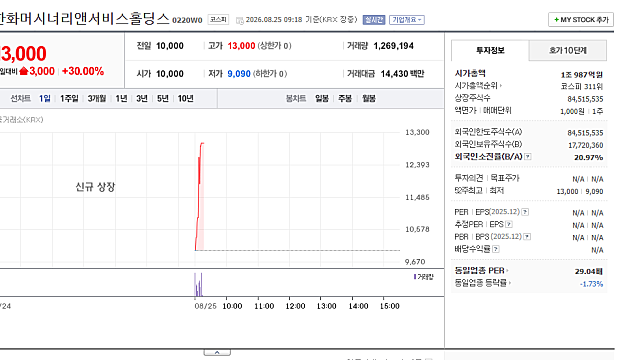Collapse the chart panel with the up-chevron handle
The image size is (640, 360).
point(217,353)
